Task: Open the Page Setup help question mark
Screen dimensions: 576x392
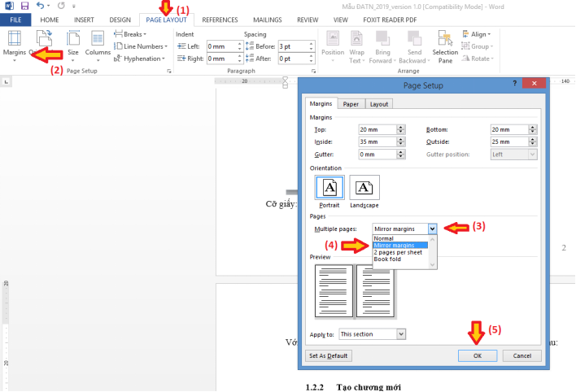Action: [514, 84]
